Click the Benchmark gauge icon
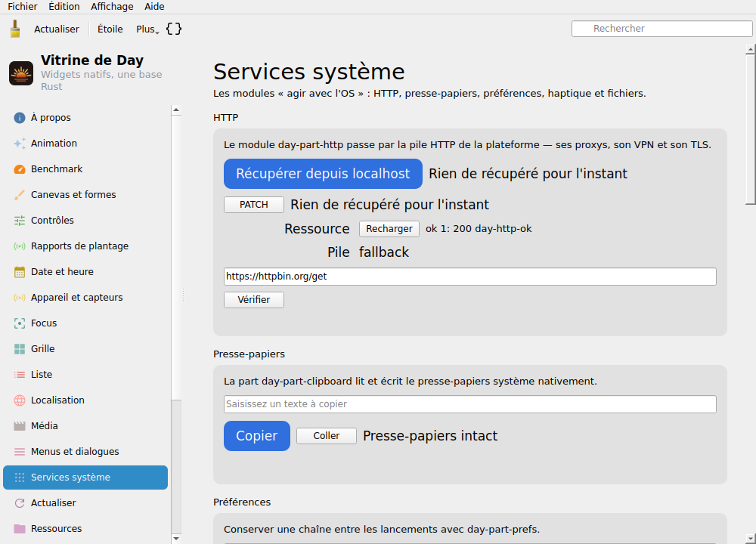The image size is (756, 544). click(20, 169)
